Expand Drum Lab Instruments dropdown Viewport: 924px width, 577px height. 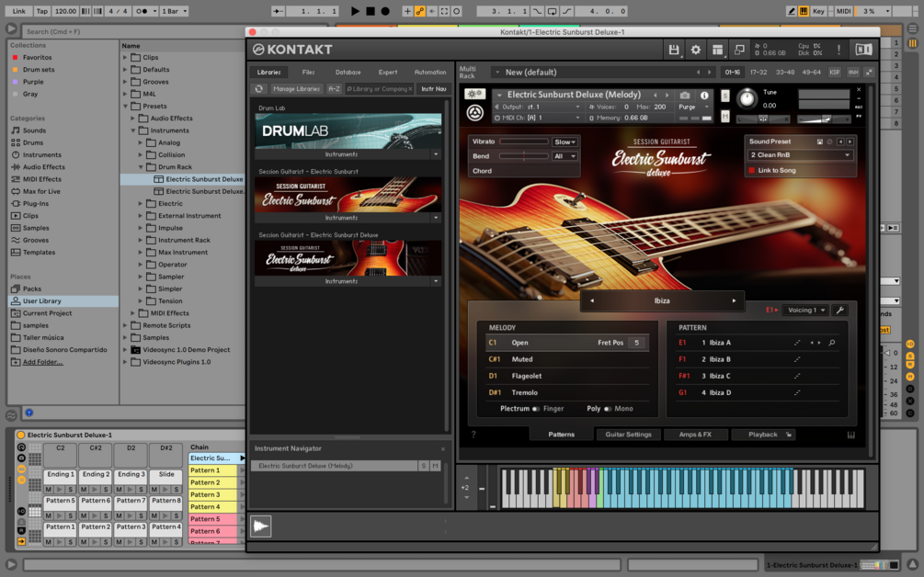click(436, 155)
